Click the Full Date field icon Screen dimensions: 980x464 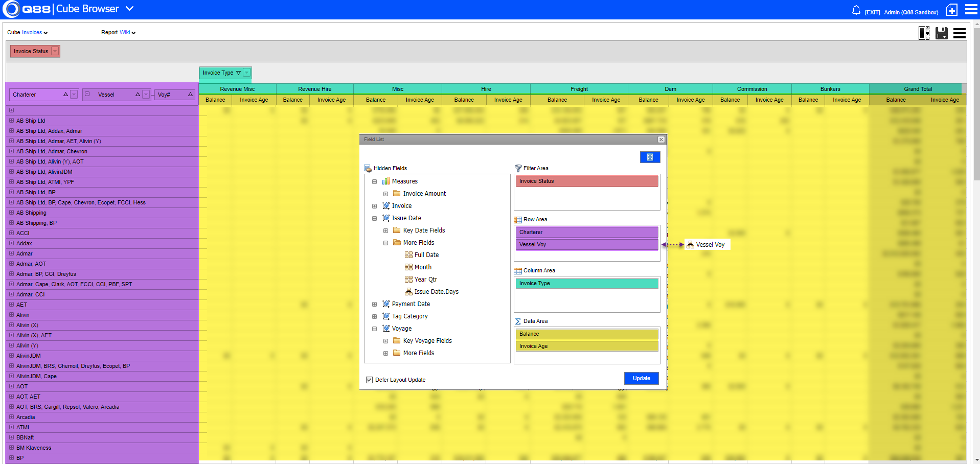coord(408,255)
